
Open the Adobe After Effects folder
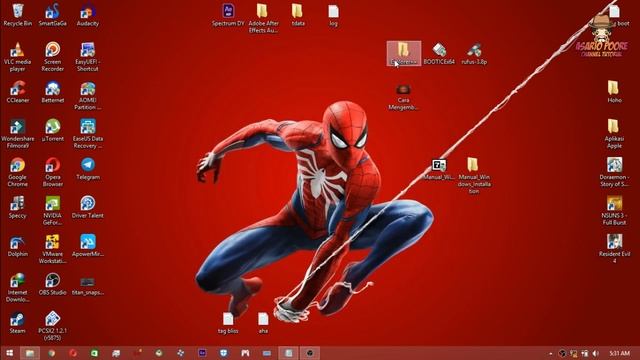point(263,18)
